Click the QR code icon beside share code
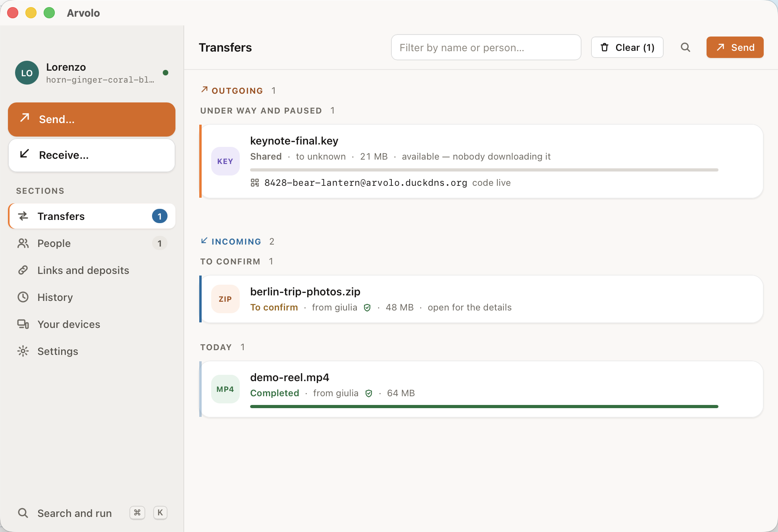778x532 pixels. (x=255, y=183)
